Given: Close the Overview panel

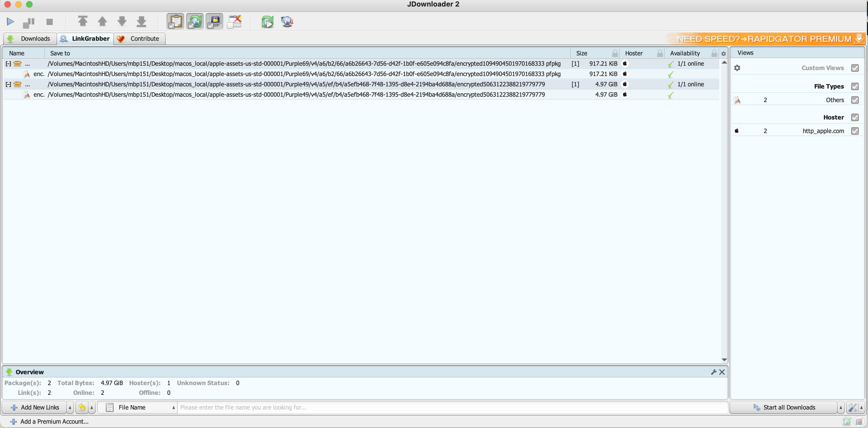Looking at the screenshot, I should tap(722, 372).
